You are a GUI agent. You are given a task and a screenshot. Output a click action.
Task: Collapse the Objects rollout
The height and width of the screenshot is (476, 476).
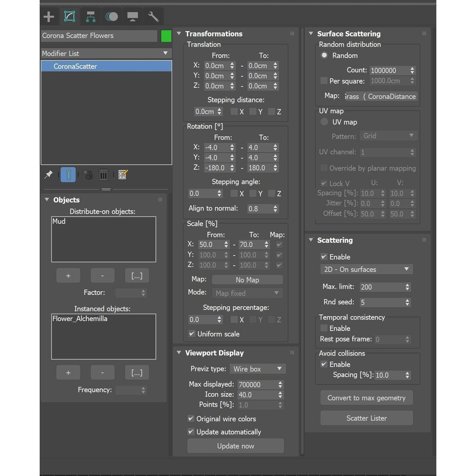tap(47, 200)
